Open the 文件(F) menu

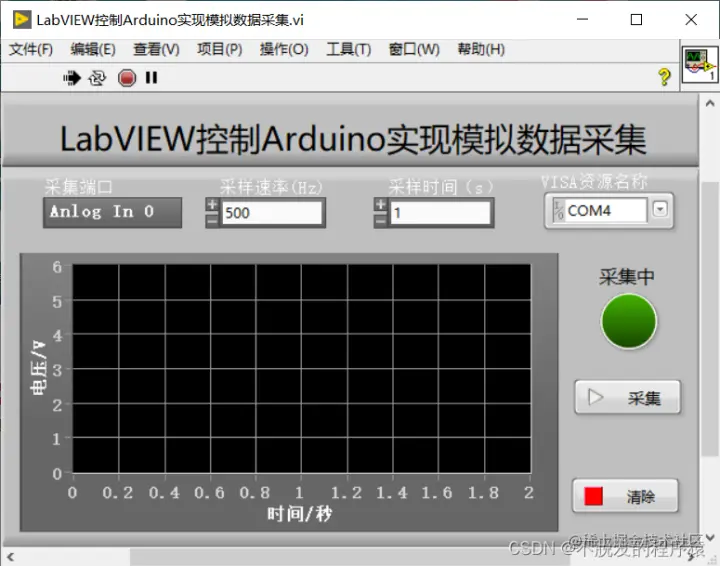(31, 49)
